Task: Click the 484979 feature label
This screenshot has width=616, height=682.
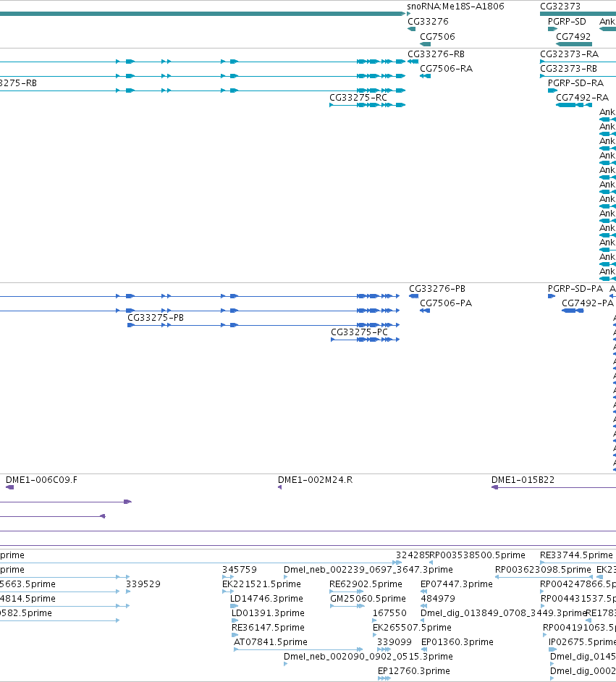Action: [x=438, y=599]
